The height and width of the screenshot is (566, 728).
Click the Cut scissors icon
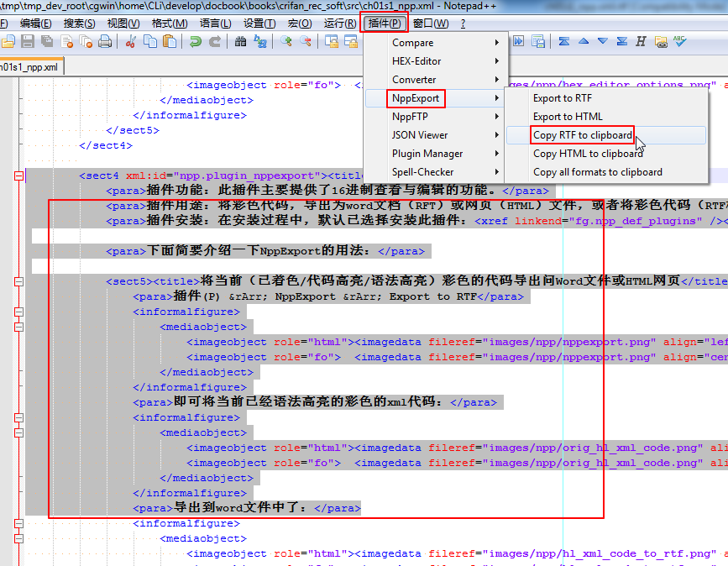(x=132, y=41)
